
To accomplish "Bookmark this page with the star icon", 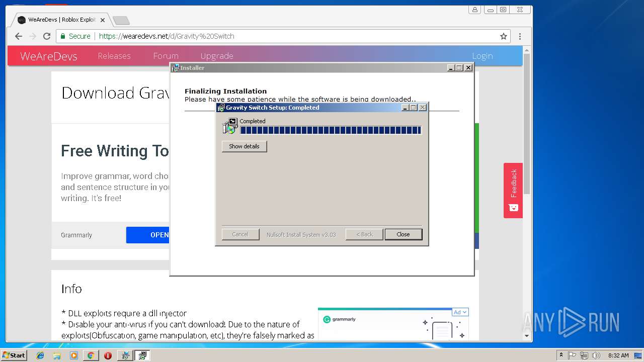I will tap(503, 36).
